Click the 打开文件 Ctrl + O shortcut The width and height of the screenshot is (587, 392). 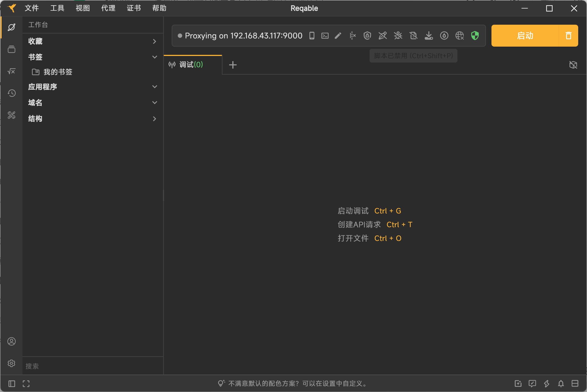(x=370, y=238)
